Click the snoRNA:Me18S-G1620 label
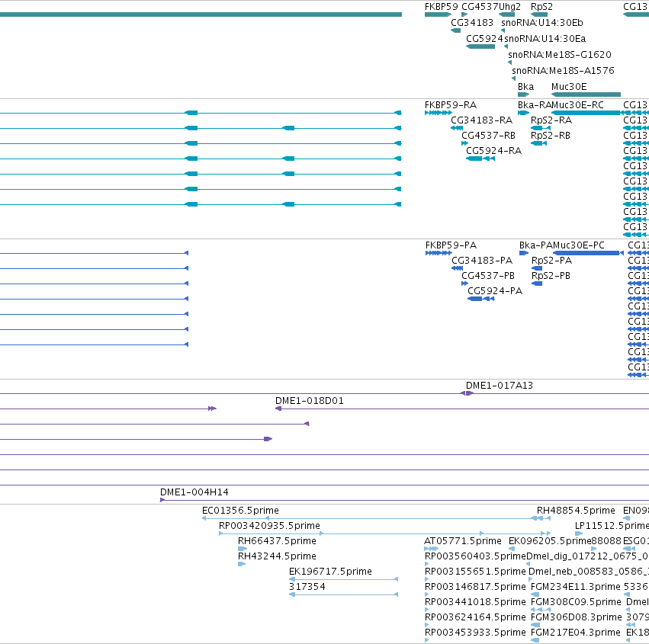Screen dimensions: 649x644 click(x=560, y=55)
